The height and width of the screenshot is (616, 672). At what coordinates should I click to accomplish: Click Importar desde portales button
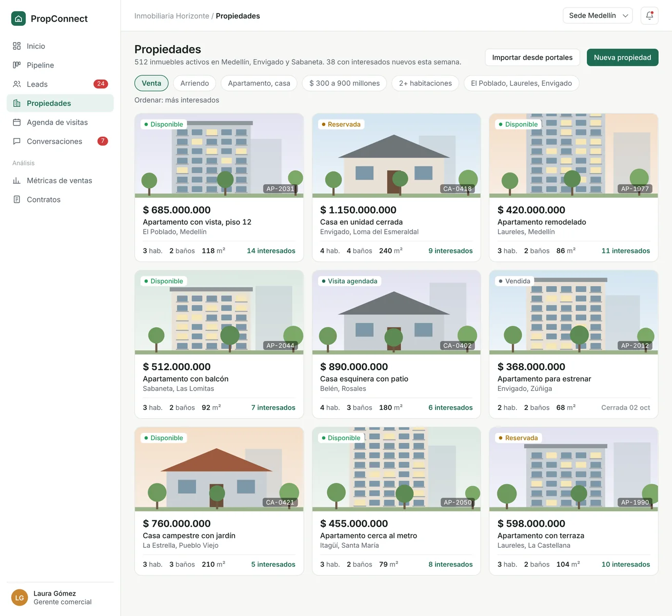[x=532, y=57]
